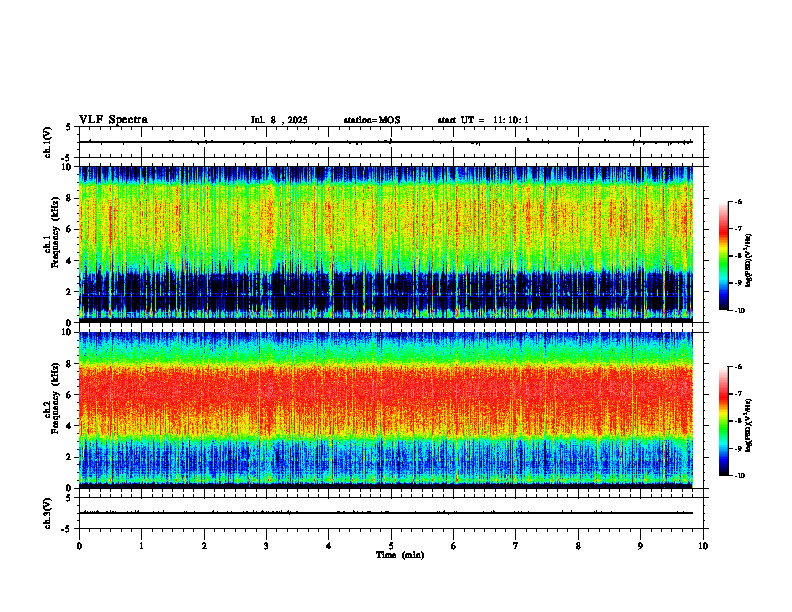Click the ch.3(V) waveform strip at bottom
Image resolution: width=792 pixels, height=612 pixels.
click(391, 513)
